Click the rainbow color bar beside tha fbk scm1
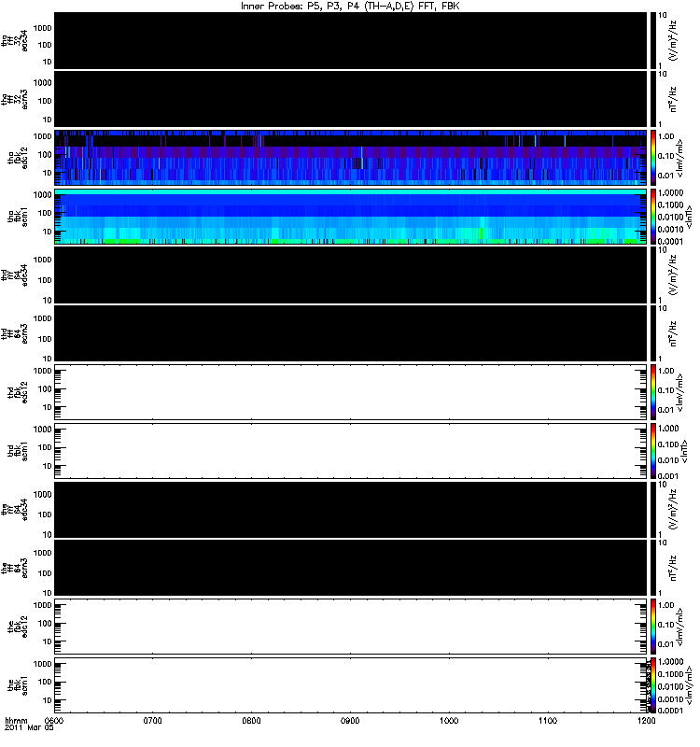 [653, 217]
